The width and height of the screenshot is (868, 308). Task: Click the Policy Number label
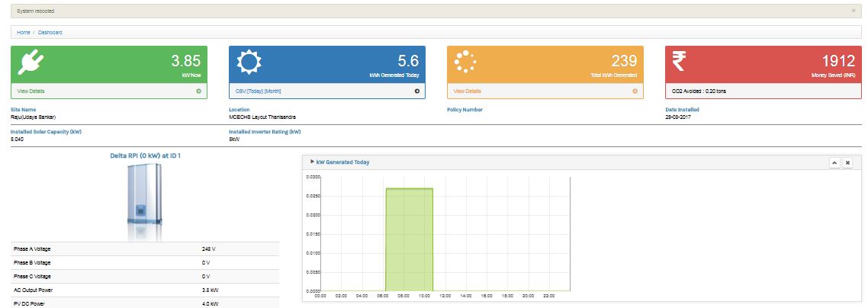[465, 110]
